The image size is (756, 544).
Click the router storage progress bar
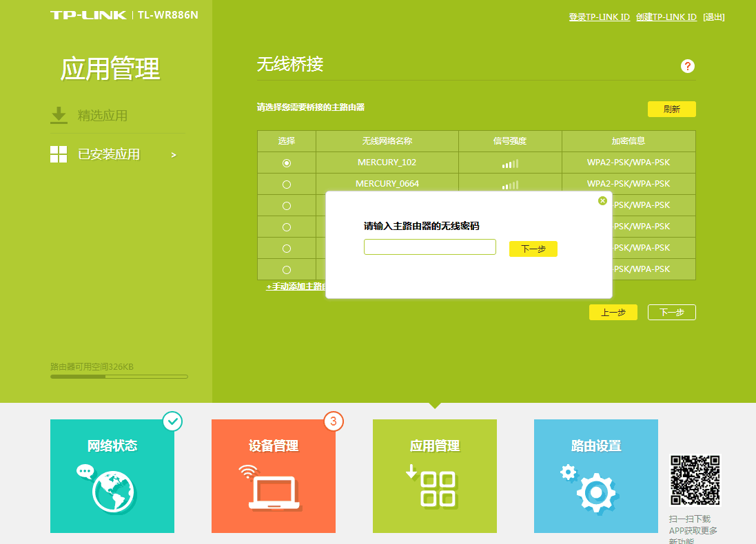tap(118, 376)
